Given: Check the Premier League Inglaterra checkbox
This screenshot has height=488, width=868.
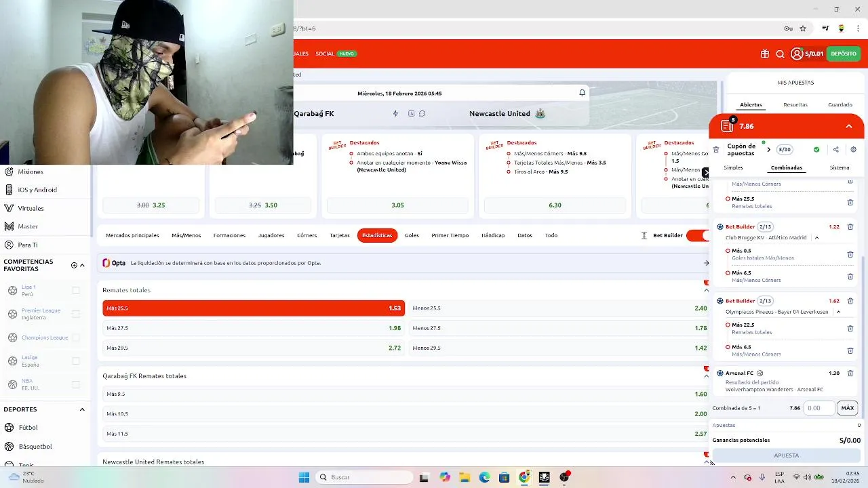Looking at the screenshot, I should [x=76, y=314].
